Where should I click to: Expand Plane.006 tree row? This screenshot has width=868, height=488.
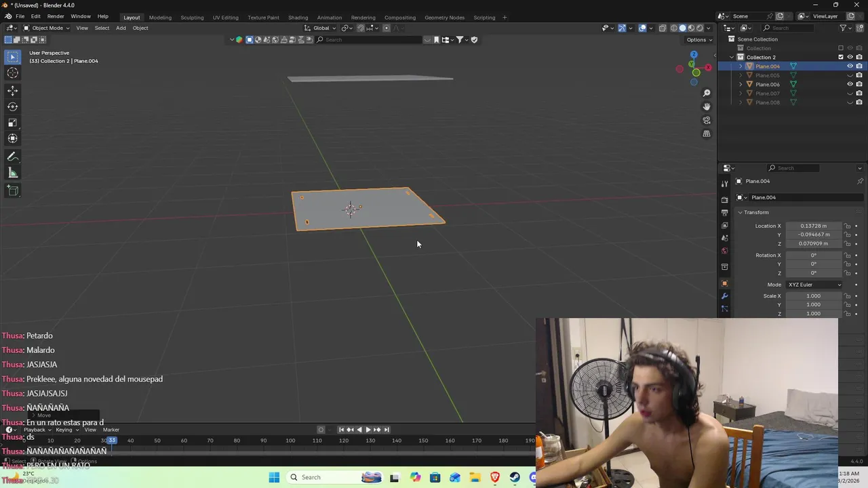pos(741,84)
